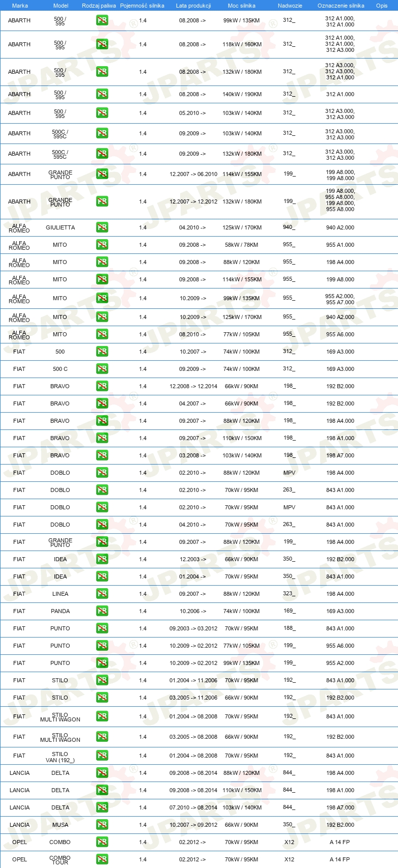Image resolution: width=398 pixels, height=868 pixels.
Task: Click fuel icon in Lancia Delta 103kW / 140KM row
Action: click(102, 807)
